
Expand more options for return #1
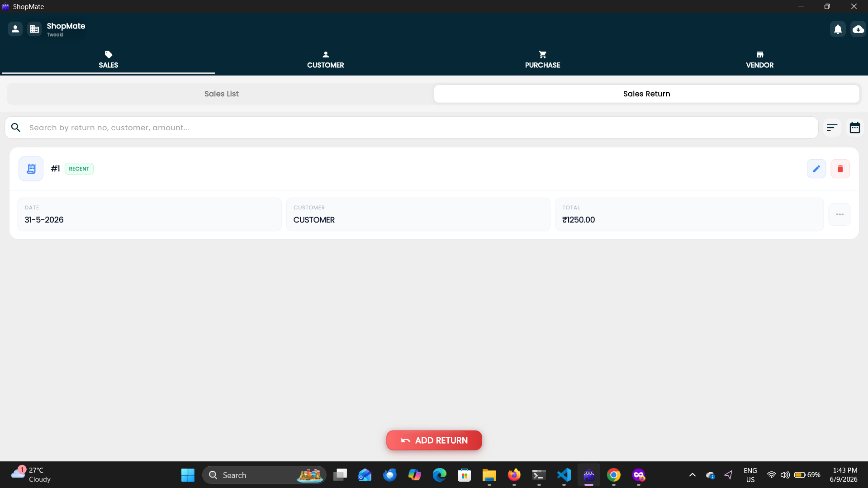coord(840,214)
